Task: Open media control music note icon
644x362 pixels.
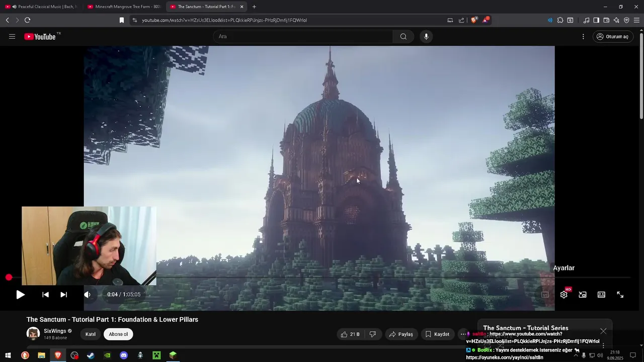Action: point(586,20)
